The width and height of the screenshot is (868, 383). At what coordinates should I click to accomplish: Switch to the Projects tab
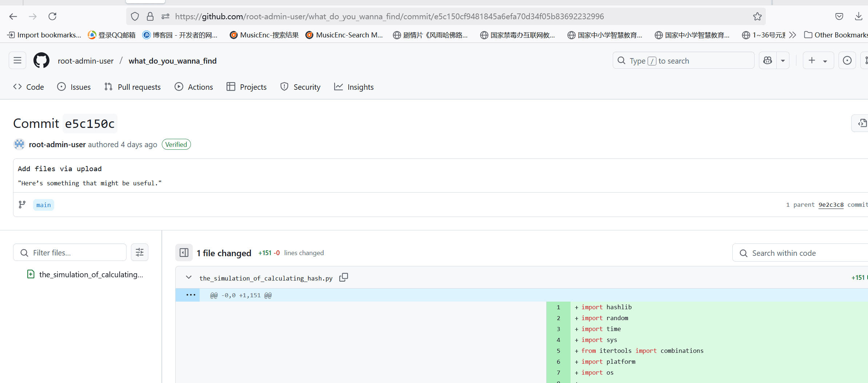click(x=247, y=87)
